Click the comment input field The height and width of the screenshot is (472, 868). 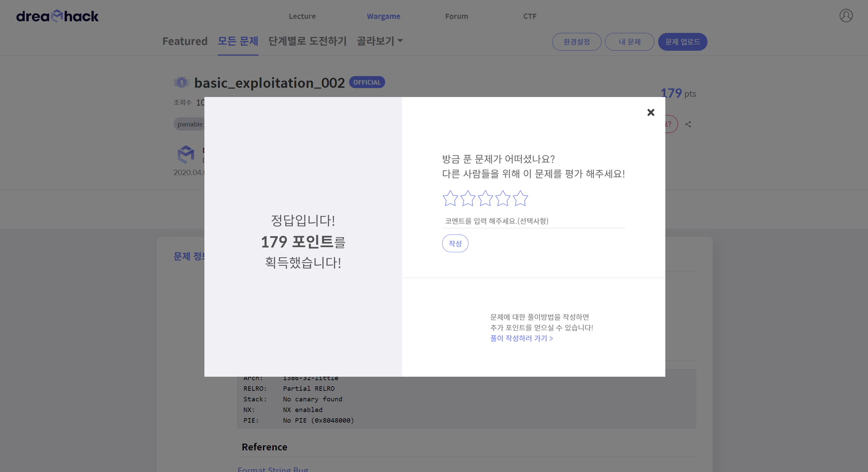pos(533,221)
